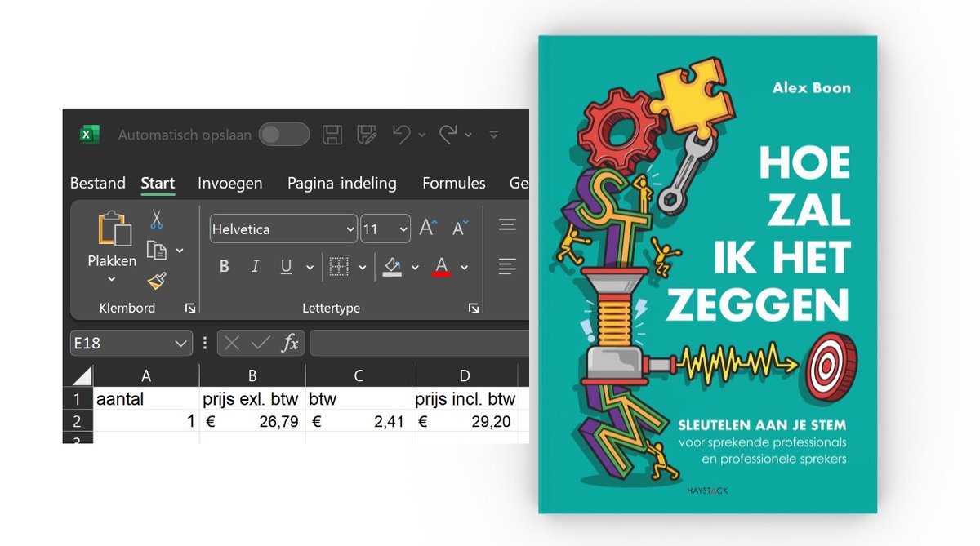The width and height of the screenshot is (980, 546).
Task: Click the top alignment lines icon
Action: point(507,226)
